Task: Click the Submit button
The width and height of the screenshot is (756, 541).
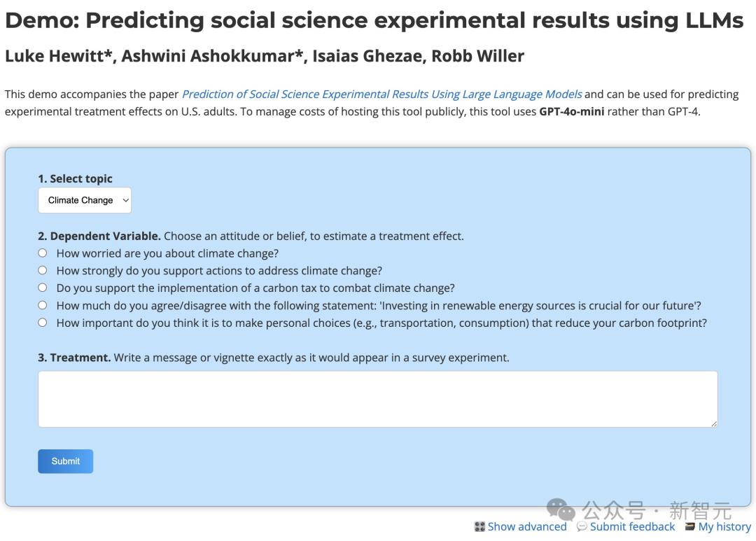Action: pyautogui.click(x=65, y=461)
